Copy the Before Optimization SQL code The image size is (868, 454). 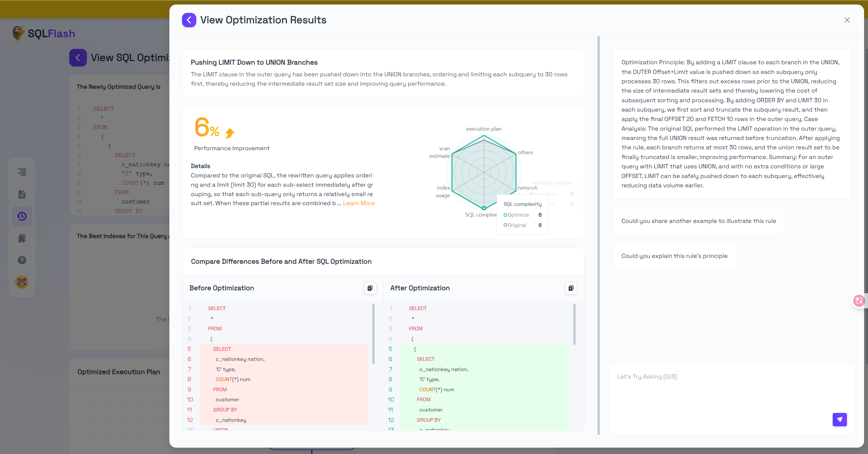370,288
